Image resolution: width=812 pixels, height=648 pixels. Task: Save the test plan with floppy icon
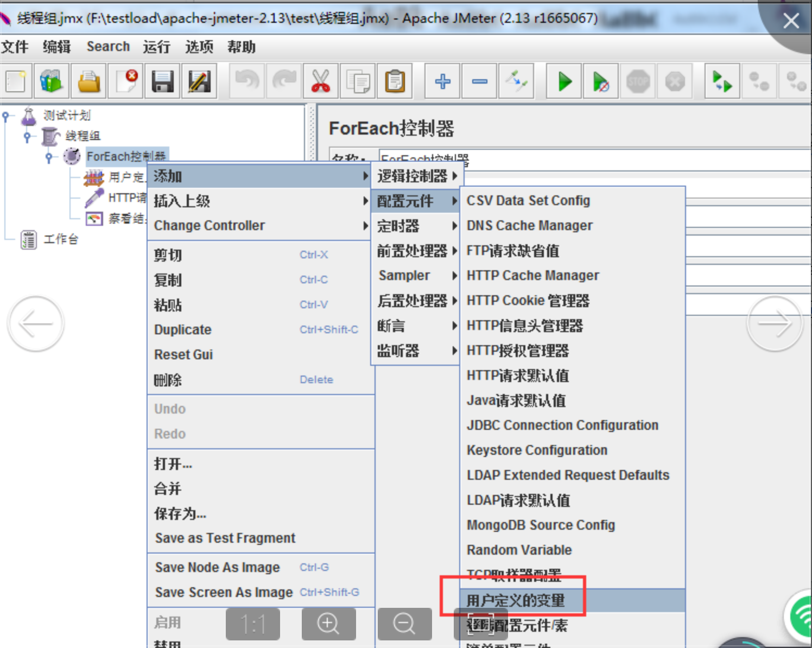click(x=162, y=81)
